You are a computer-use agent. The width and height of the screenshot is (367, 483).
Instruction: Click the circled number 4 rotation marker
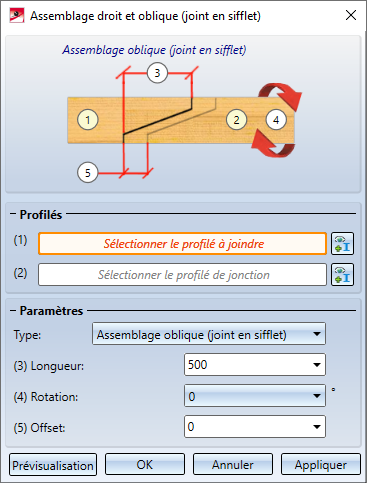click(x=276, y=120)
